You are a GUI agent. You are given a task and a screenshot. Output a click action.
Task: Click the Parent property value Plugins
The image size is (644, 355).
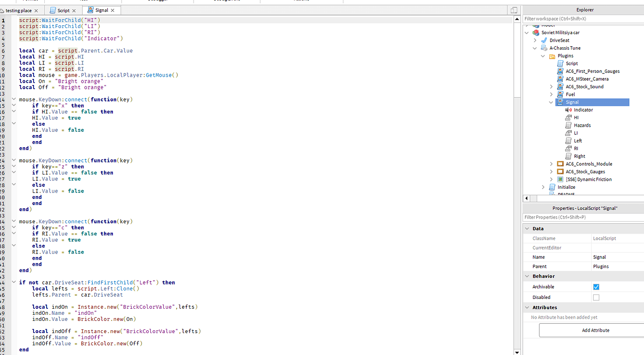618,266
